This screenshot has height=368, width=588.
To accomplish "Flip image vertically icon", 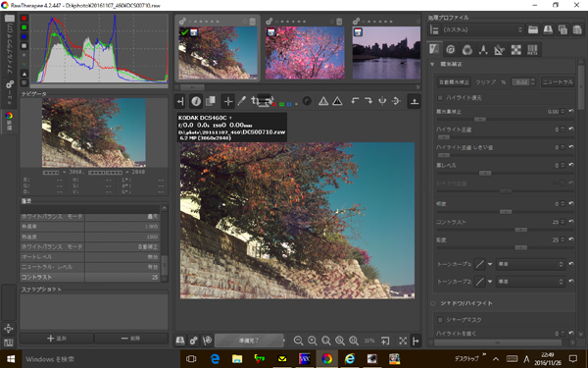I will pyautogui.click(x=396, y=101).
